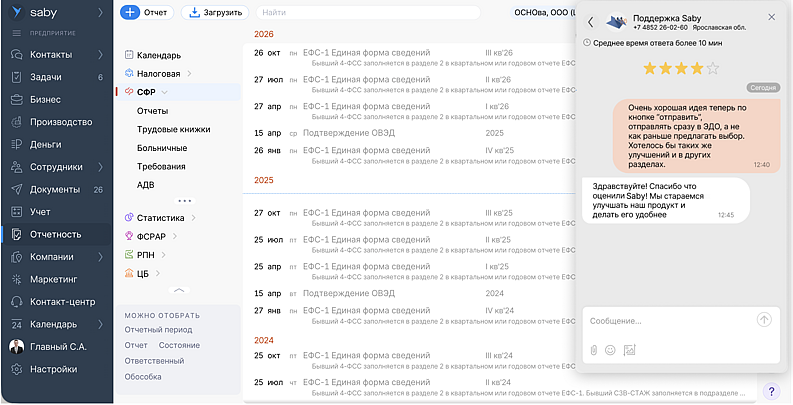
Task: Open the emoji picker in chat
Action: (x=610, y=350)
